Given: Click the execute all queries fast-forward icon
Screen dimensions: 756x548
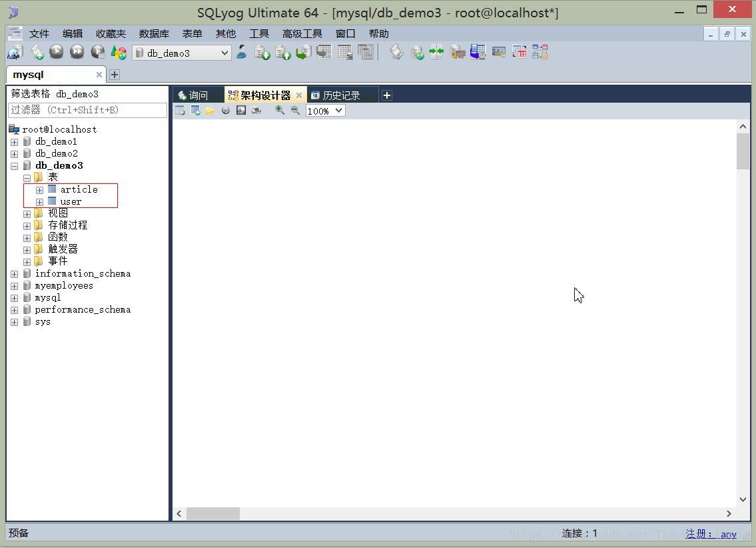Looking at the screenshot, I should (x=77, y=51).
